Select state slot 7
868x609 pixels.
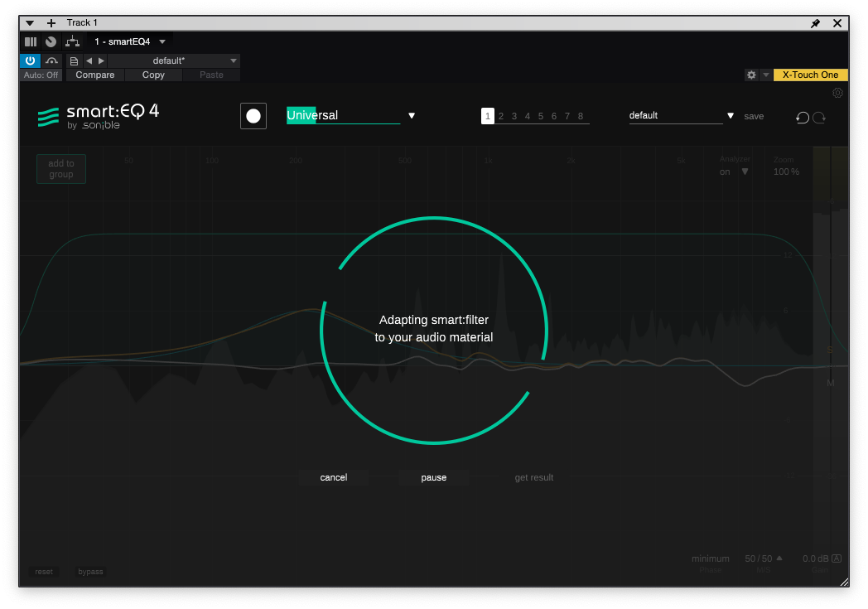pyautogui.click(x=567, y=116)
